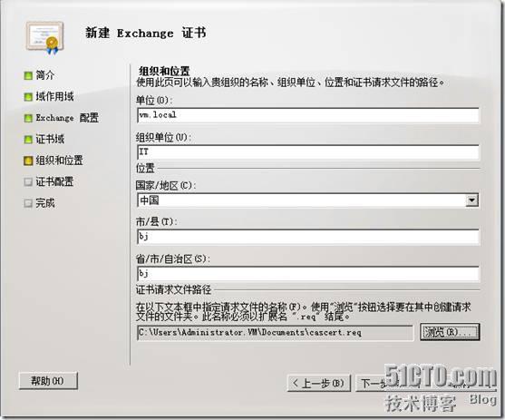Image resolution: width=505 pixels, height=420 pixels.
Task: Click the 单位(O): label
Action: point(154,101)
